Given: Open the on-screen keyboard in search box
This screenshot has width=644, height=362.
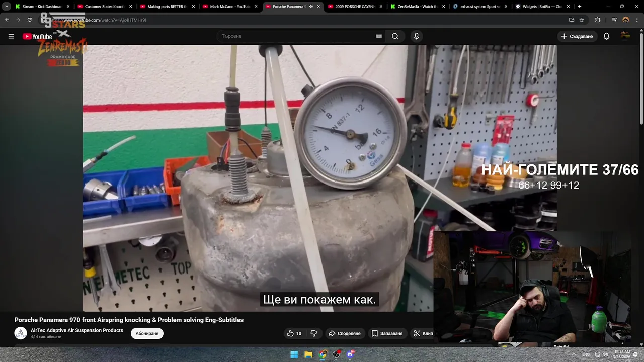Looking at the screenshot, I should [379, 36].
